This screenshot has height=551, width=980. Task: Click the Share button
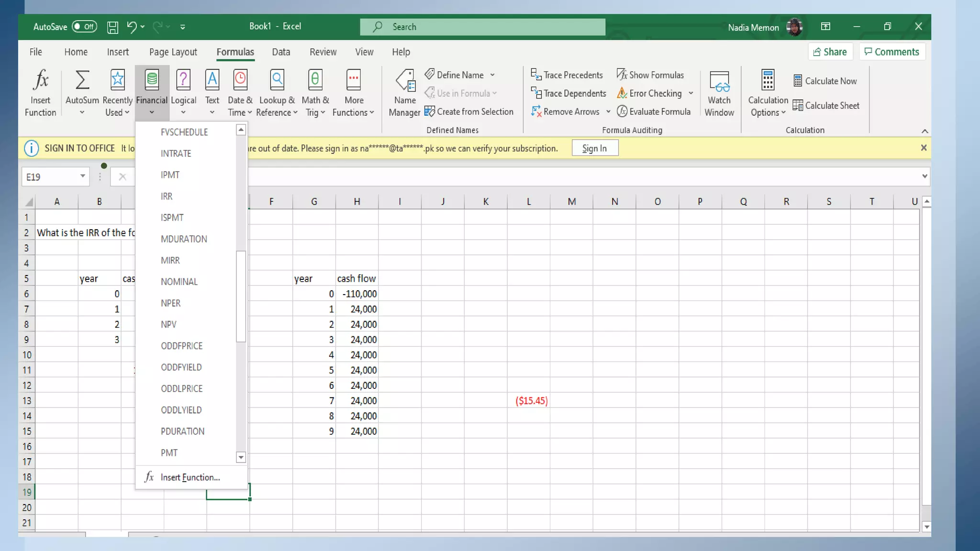830,52
